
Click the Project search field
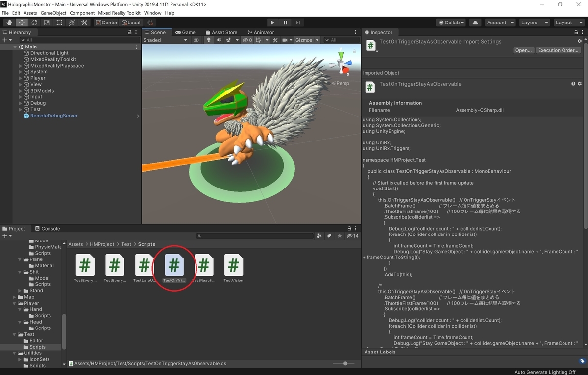pos(255,236)
